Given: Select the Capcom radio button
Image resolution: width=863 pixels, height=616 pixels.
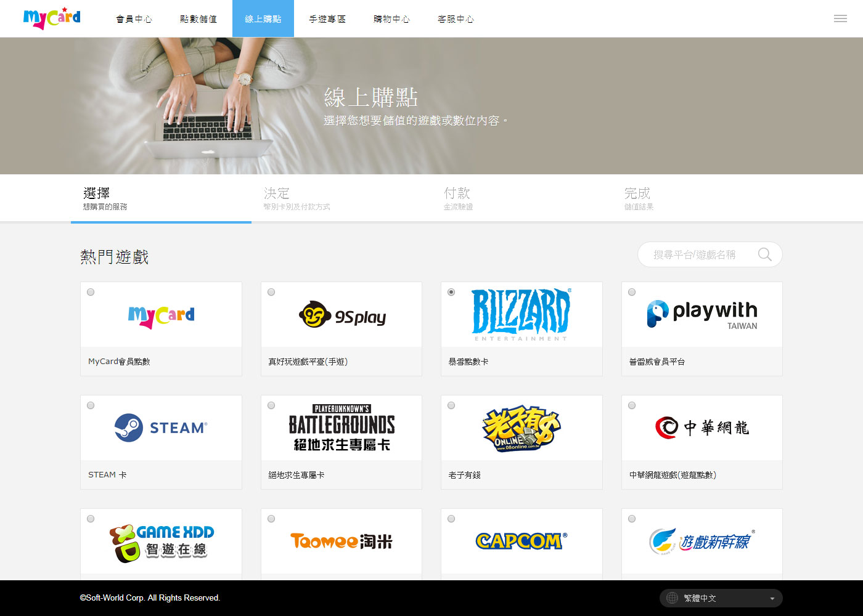Looking at the screenshot, I should (451, 519).
